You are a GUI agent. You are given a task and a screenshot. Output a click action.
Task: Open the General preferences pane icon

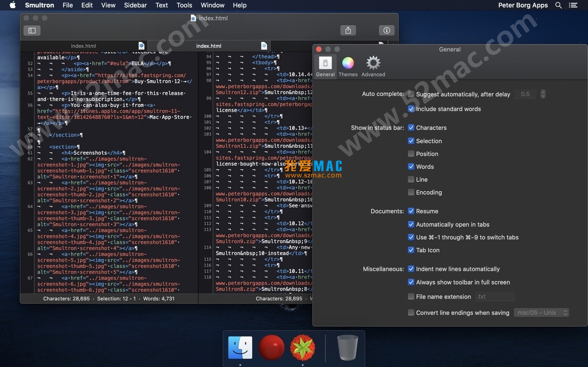coord(325,67)
